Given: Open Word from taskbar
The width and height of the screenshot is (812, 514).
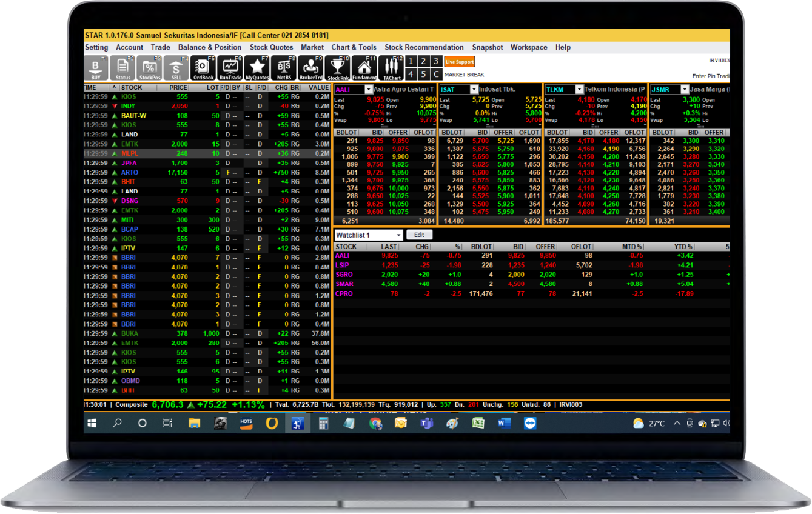Looking at the screenshot, I should pos(504,424).
